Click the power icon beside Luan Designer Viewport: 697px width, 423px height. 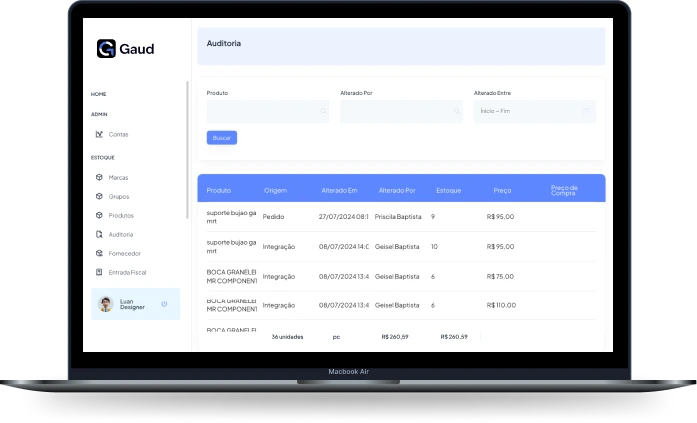164,304
